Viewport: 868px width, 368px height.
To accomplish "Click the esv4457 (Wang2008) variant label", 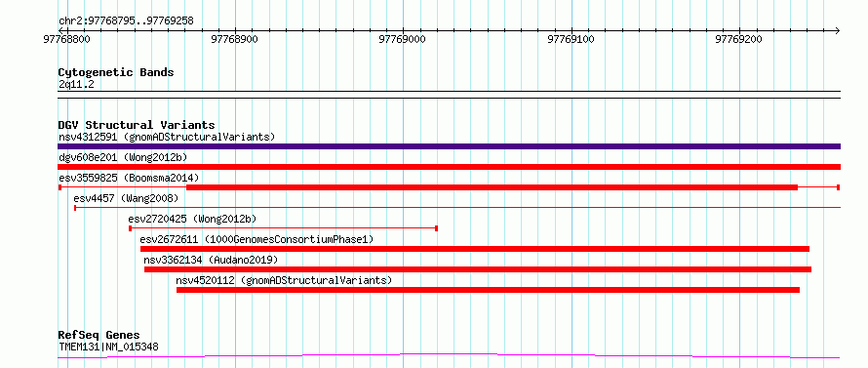I will 126,198.
